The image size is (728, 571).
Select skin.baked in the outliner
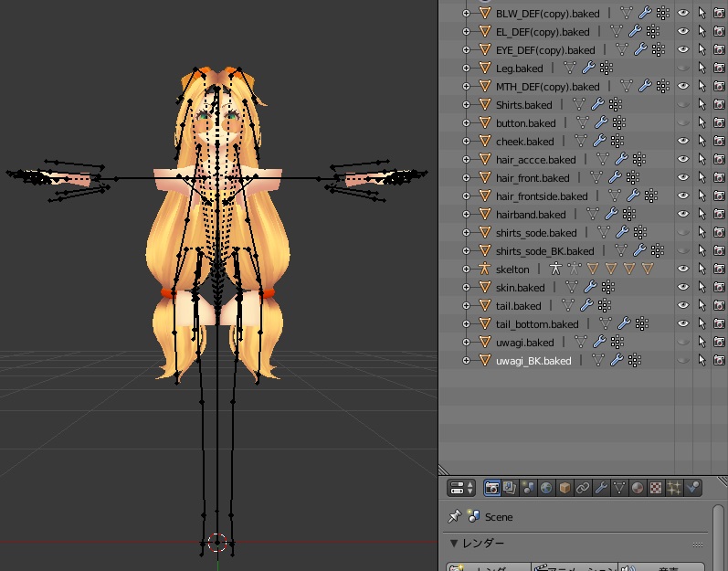520,288
